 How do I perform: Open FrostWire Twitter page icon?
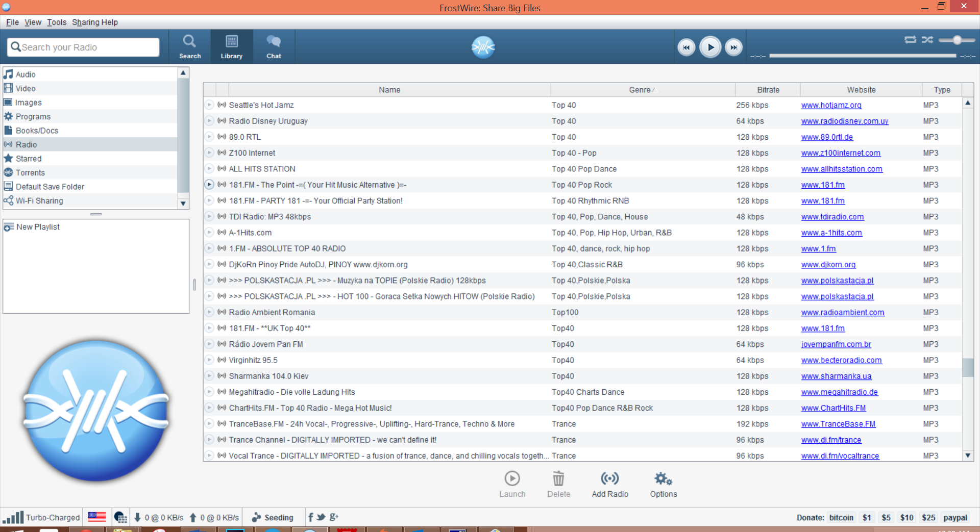tap(321, 517)
